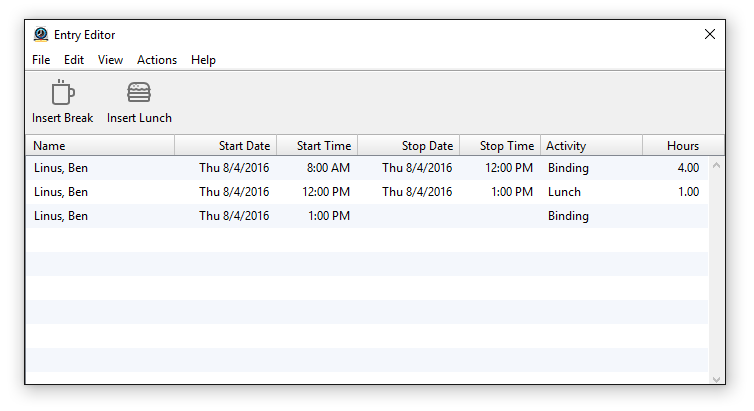Image resolution: width=754 pixels, height=411 pixels.
Task: Open the Edit menu
Action: [74, 60]
